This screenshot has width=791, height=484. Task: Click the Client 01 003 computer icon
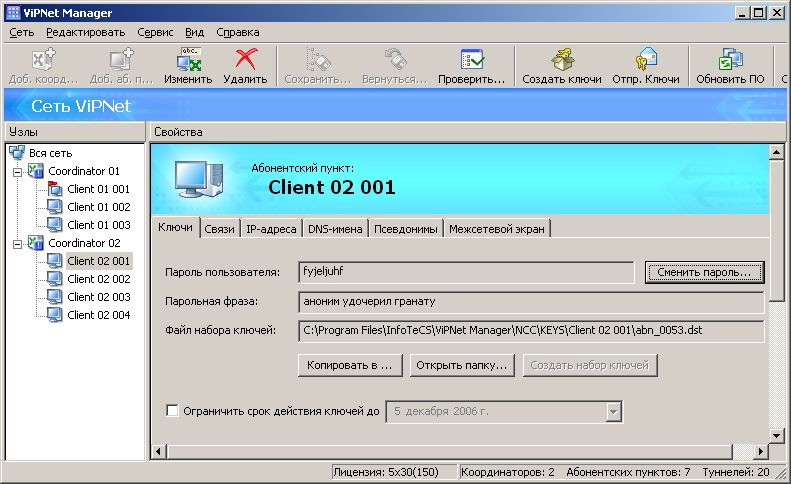(54, 225)
